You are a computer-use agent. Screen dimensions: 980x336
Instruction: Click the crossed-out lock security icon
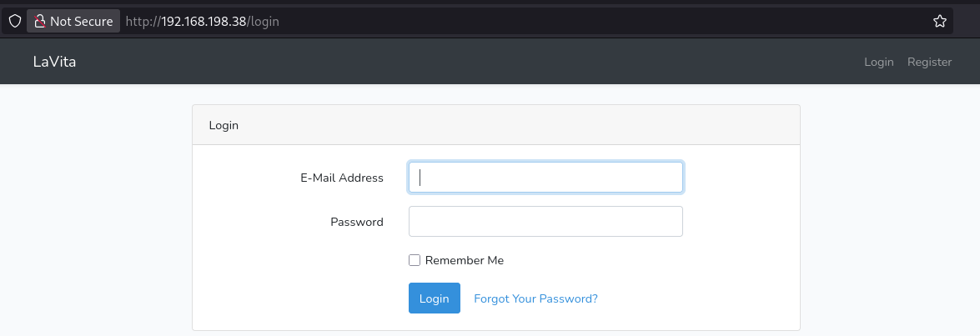pyautogui.click(x=40, y=21)
